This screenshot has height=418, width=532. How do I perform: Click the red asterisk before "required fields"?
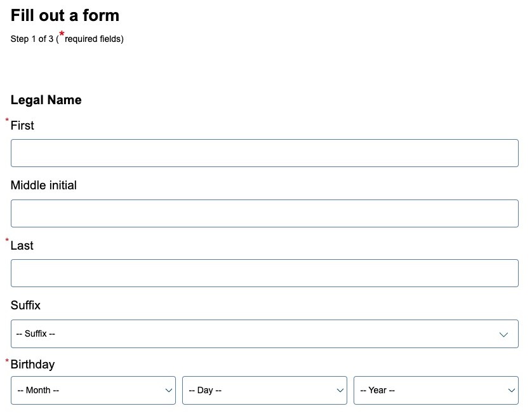tap(62, 35)
